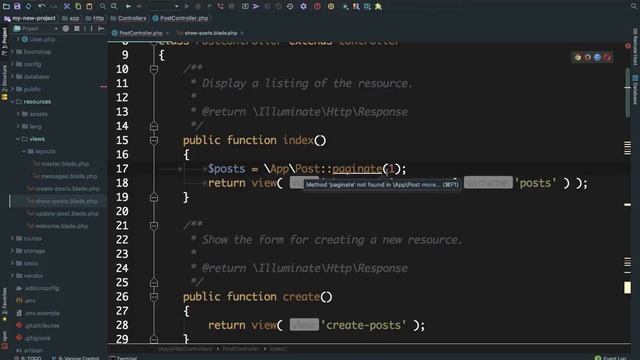Click the blue settings gear icon
This screenshot has height=360, width=640.
[303, 6]
